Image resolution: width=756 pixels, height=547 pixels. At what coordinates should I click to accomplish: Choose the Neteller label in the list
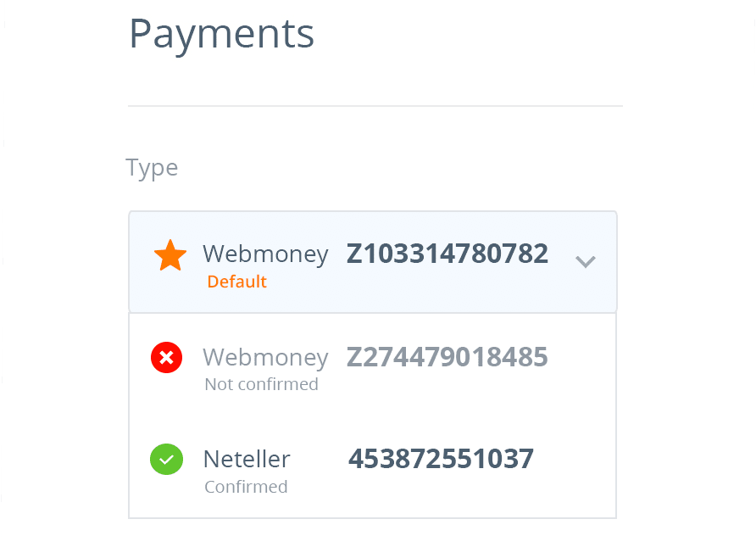247,460
